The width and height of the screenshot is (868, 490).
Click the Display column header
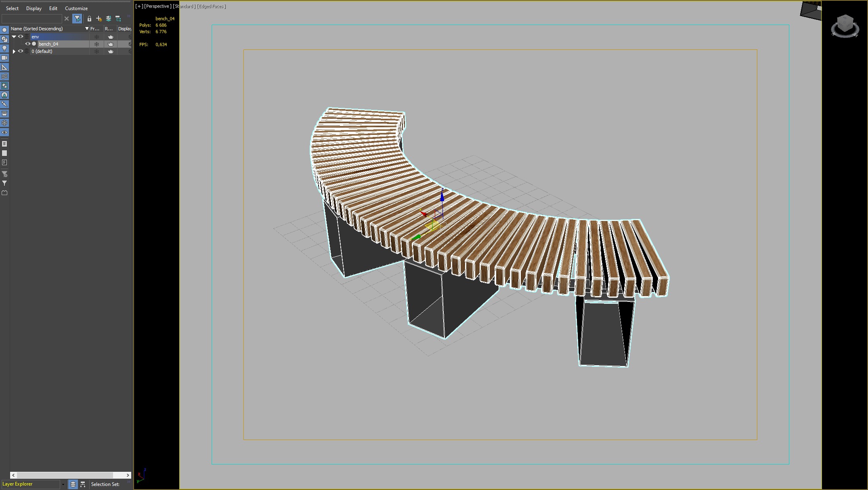pyautogui.click(x=125, y=29)
